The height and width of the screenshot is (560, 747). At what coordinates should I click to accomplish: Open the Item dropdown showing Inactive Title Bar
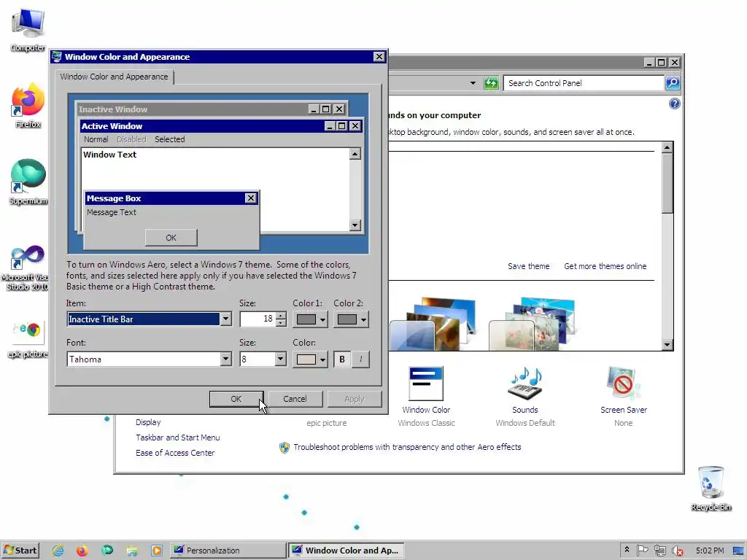[226, 319]
